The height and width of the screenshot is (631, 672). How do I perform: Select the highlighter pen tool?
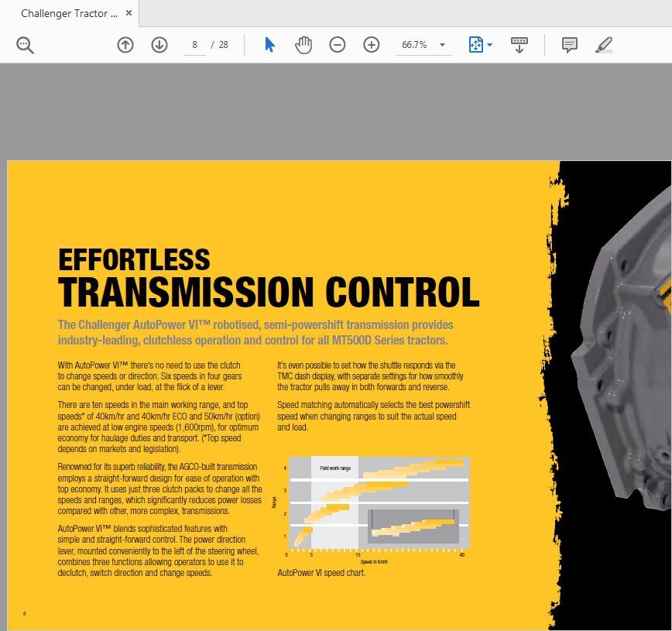click(x=603, y=45)
